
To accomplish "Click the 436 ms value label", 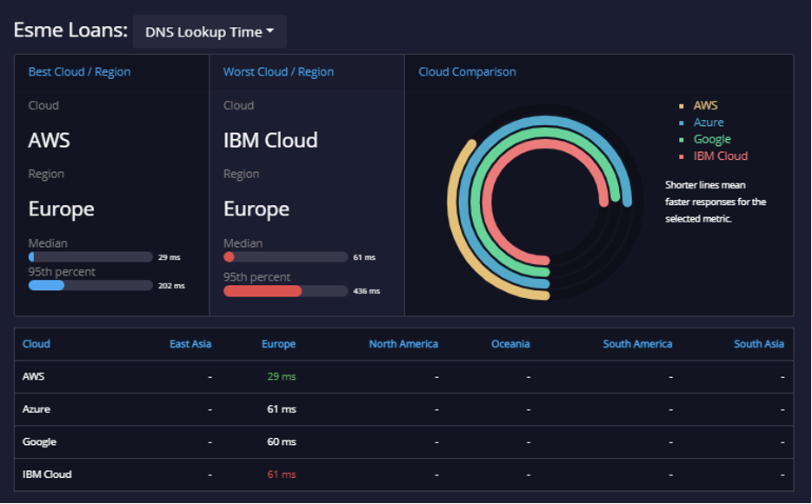I will click(x=367, y=291).
